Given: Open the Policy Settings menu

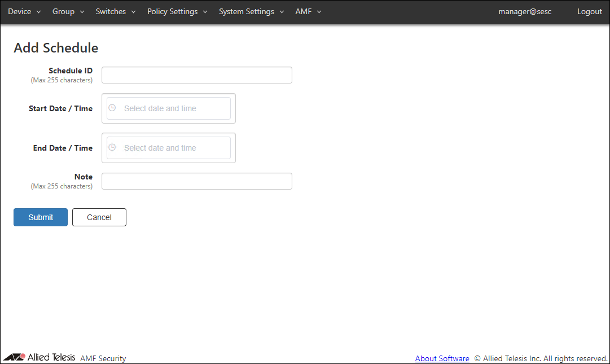Looking at the screenshot, I should 172,12.
